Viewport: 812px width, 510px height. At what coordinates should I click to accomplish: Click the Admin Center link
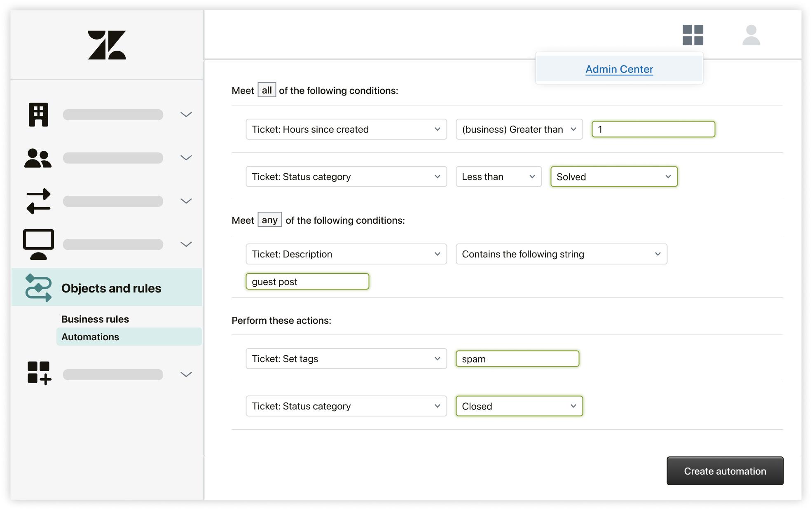coord(619,69)
